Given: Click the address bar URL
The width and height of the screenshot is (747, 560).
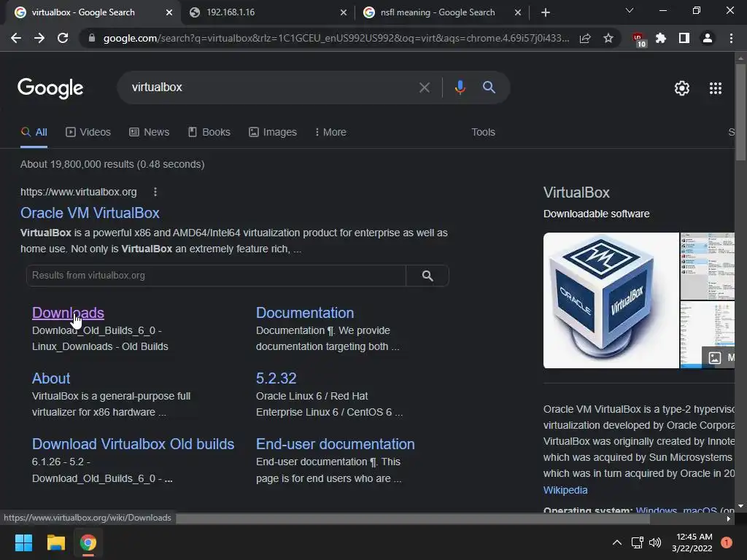Looking at the screenshot, I should pos(336,38).
